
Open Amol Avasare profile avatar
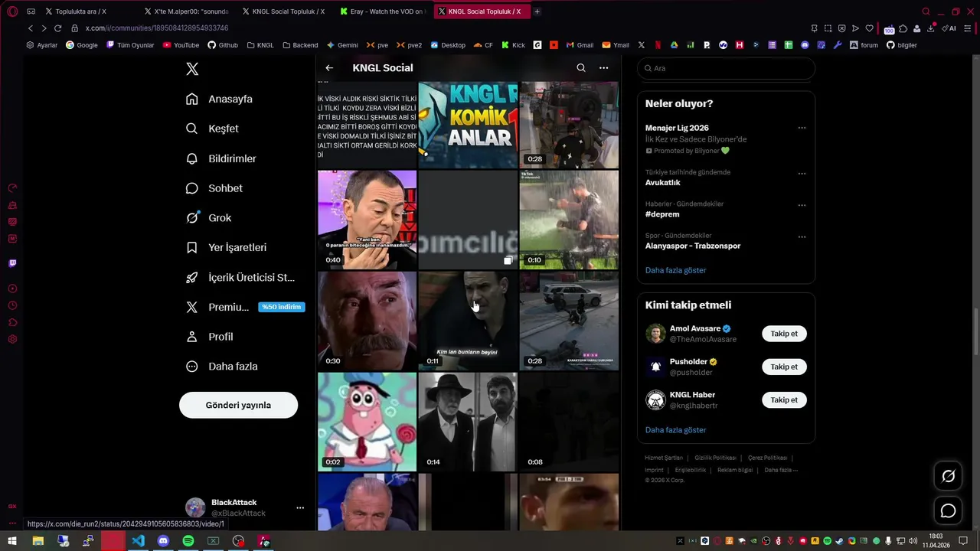[x=655, y=334]
